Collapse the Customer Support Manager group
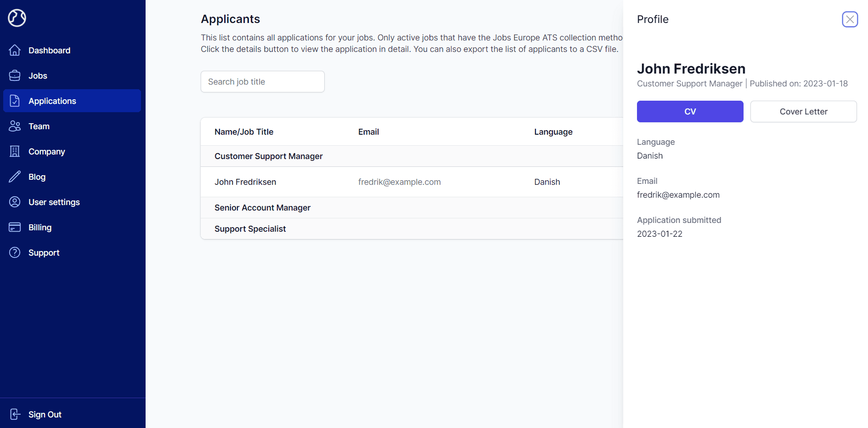The width and height of the screenshot is (868, 428). point(268,156)
